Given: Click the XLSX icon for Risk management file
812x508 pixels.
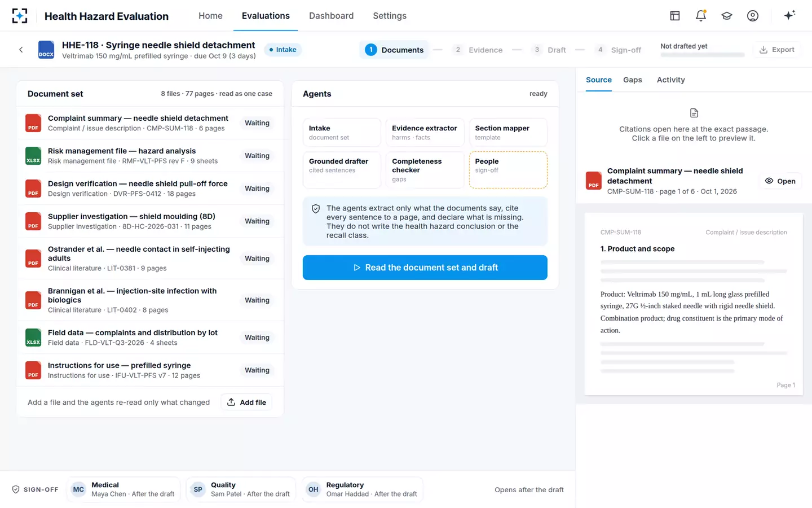Looking at the screenshot, I should point(33,156).
